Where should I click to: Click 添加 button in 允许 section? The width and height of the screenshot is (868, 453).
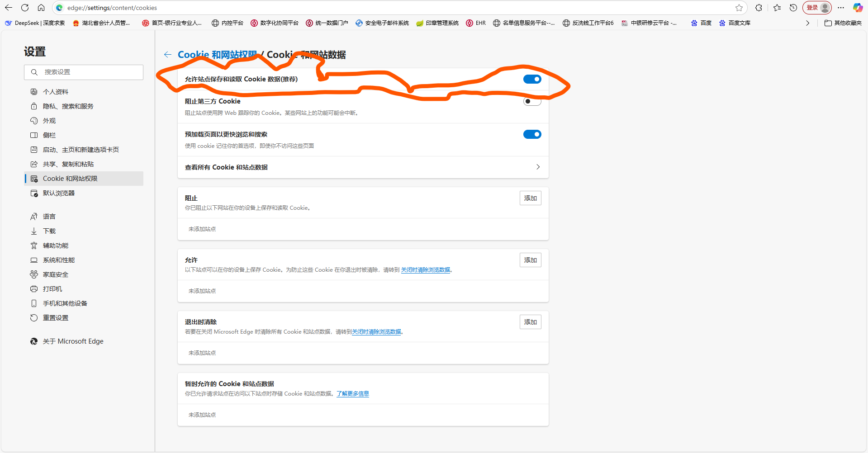pyautogui.click(x=531, y=260)
